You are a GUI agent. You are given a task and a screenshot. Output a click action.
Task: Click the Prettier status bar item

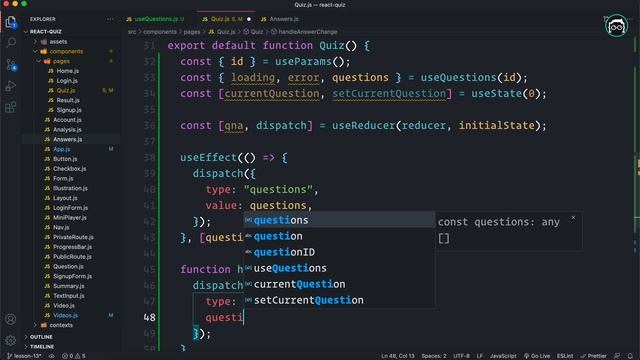(x=593, y=356)
